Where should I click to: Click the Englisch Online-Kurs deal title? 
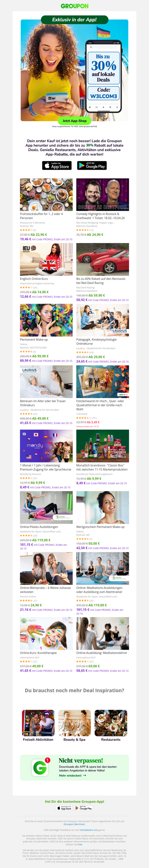click(x=34, y=279)
